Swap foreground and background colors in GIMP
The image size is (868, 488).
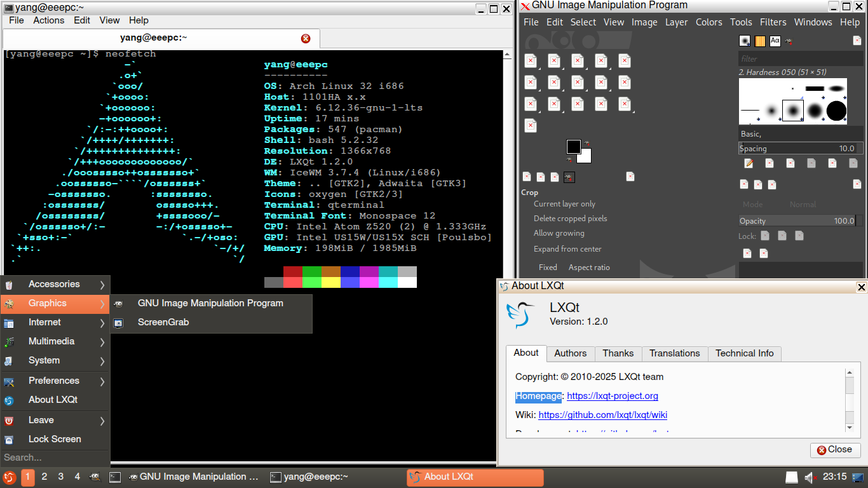[x=587, y=143]
